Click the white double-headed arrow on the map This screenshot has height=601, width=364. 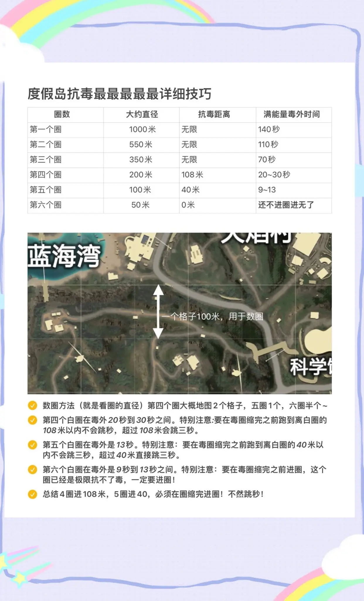[158, 312]
